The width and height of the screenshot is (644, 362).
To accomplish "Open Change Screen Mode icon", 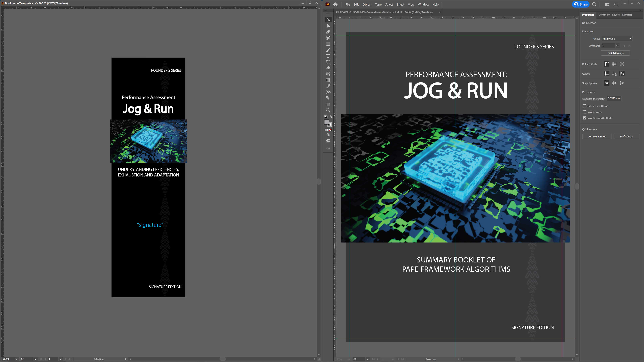I will (x=328, y=141).
